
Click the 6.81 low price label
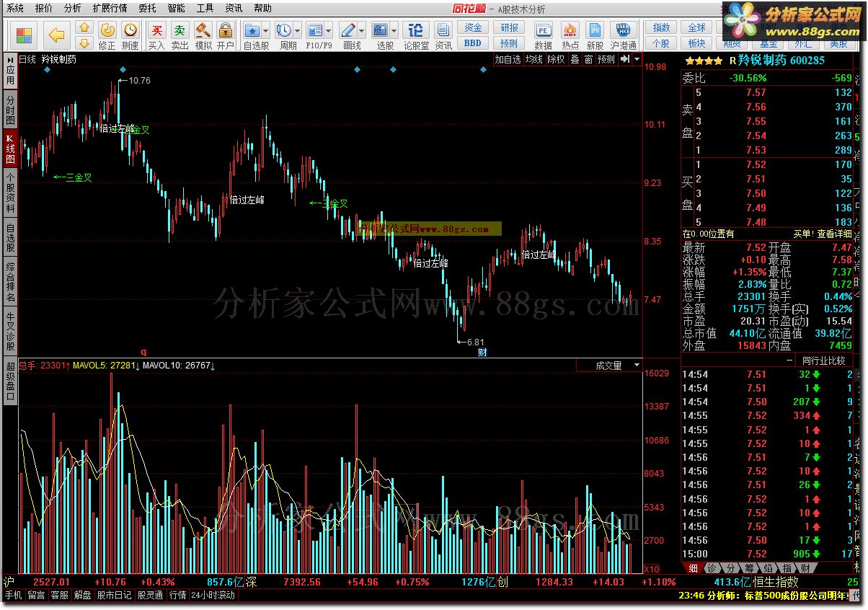pyautogui.click(x=476, y=342)
